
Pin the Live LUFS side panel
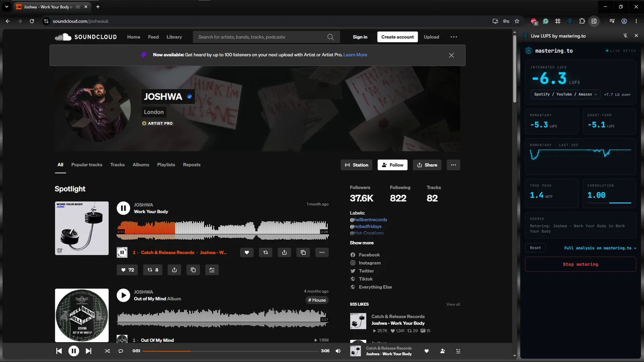pos(625,36)
